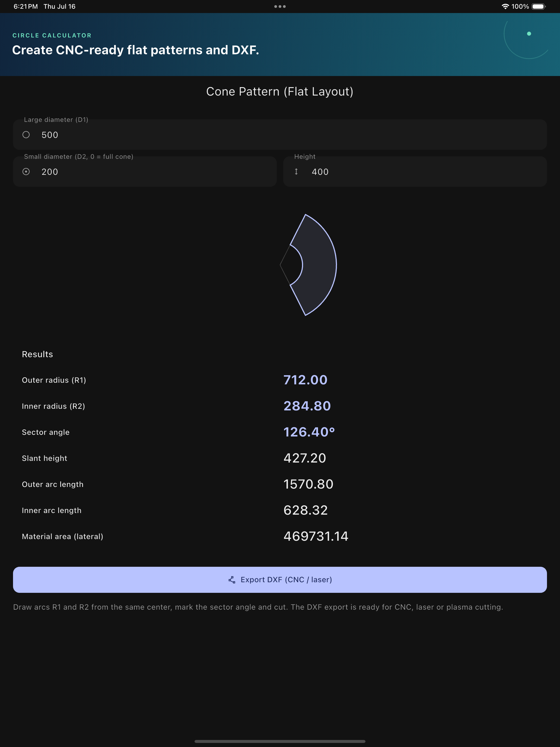
Task: Tap the Create CNC-ready flat patterns headline
Action: click(136, 50)
